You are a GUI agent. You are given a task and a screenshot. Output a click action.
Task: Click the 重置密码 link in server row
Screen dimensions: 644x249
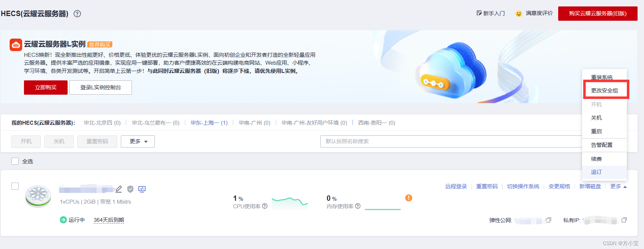(487, 186)
